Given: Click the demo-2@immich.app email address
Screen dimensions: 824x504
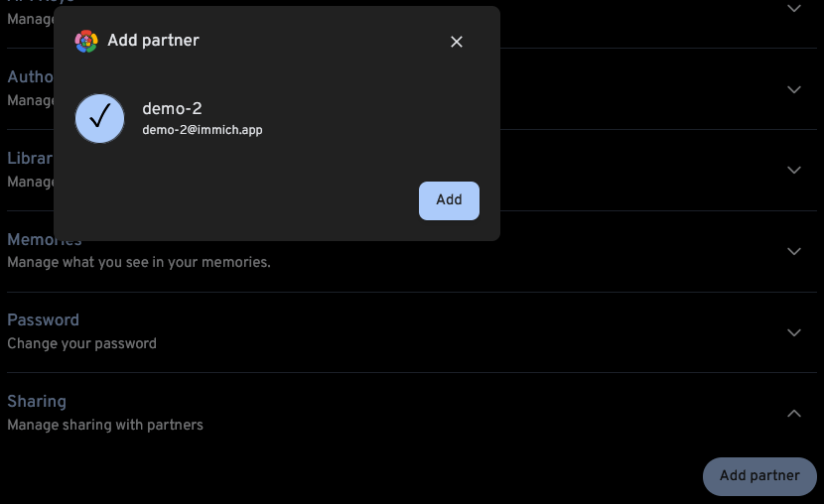Looking at the screenshot, I should pyautogui.click(x=203, y=130).
